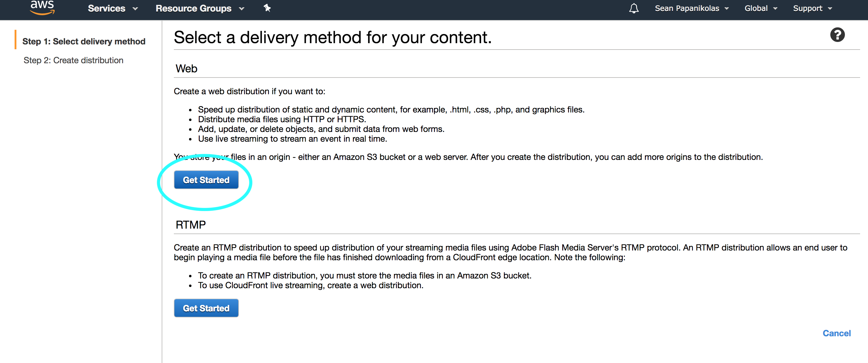
Task: Click the arrow beside Resource Groups
Action: [x=242, y=9]
